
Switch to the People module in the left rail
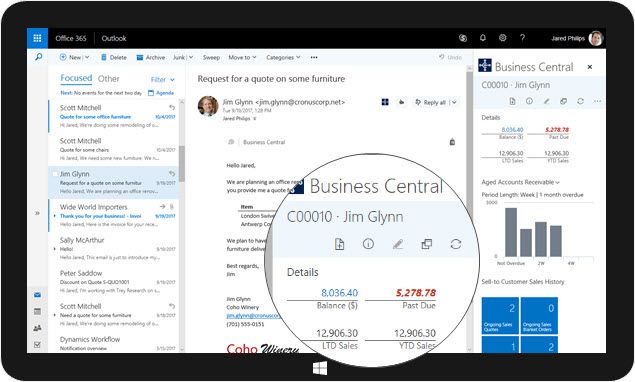click(x=37, y=328)
